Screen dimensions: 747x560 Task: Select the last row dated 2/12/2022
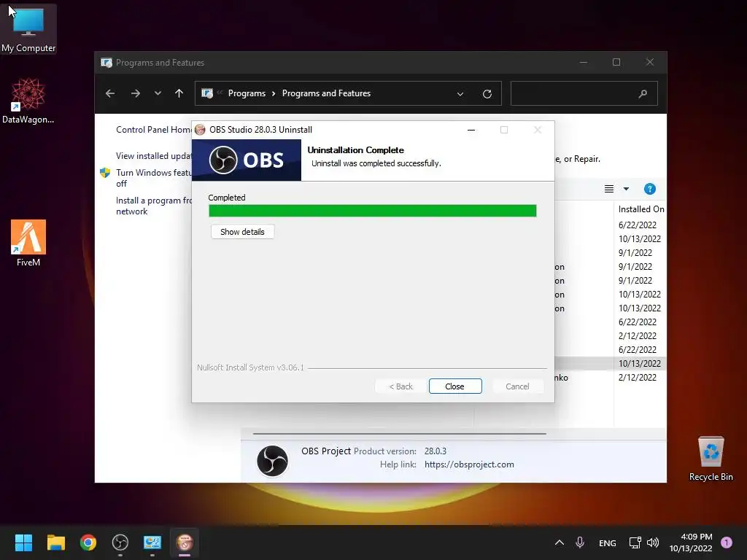click(638, 377)
